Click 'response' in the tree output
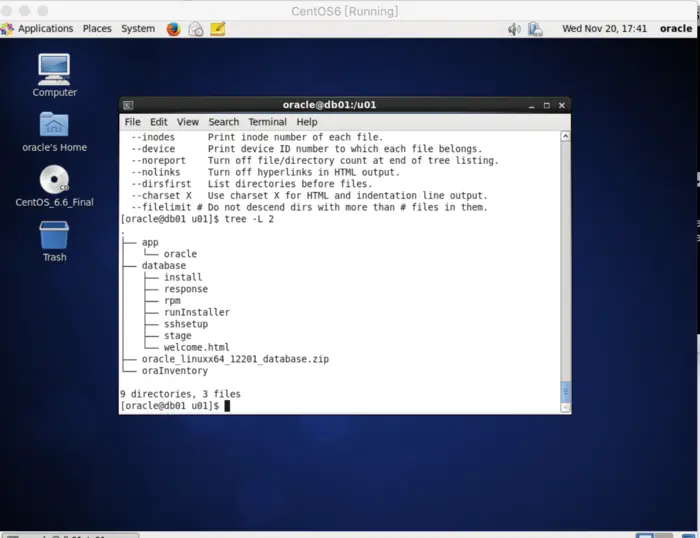This screenshot has height=538, width=700. tap(186, 289)
